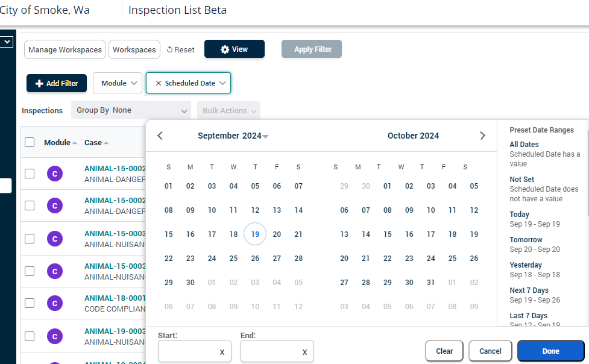Check the row checkbox for ANIMAL-18-0001
Image resolution: width=589 pixels, height=364 pixels.
pos(30,303)
